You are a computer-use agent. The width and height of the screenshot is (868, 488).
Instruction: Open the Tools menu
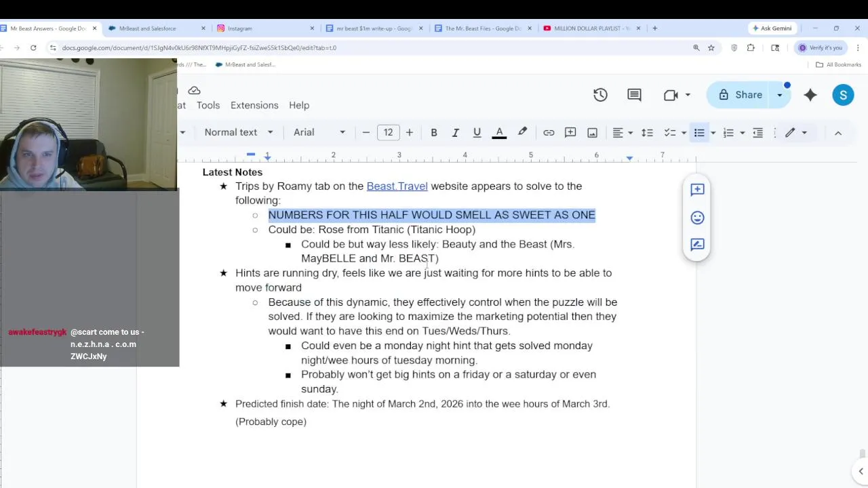point(208,105)
